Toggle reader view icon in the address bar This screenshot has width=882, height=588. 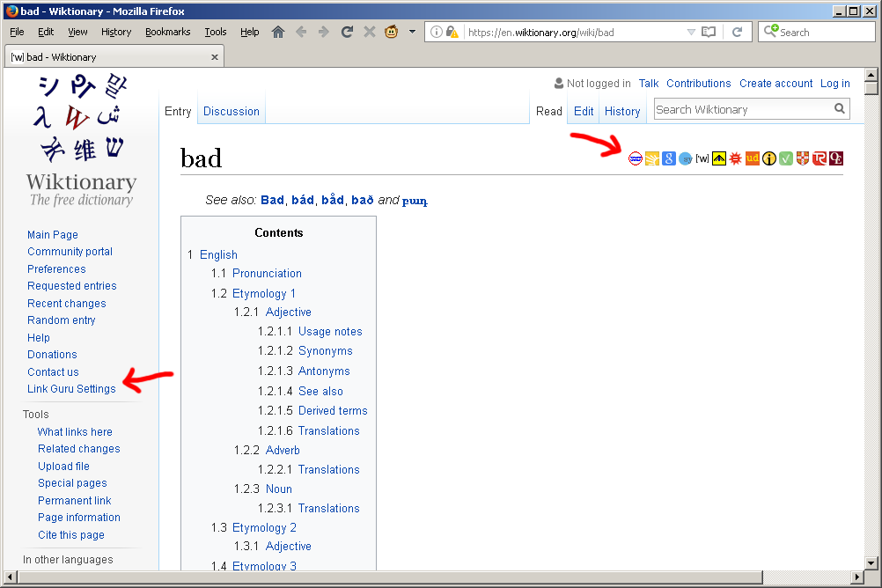[x=709, y=32]
